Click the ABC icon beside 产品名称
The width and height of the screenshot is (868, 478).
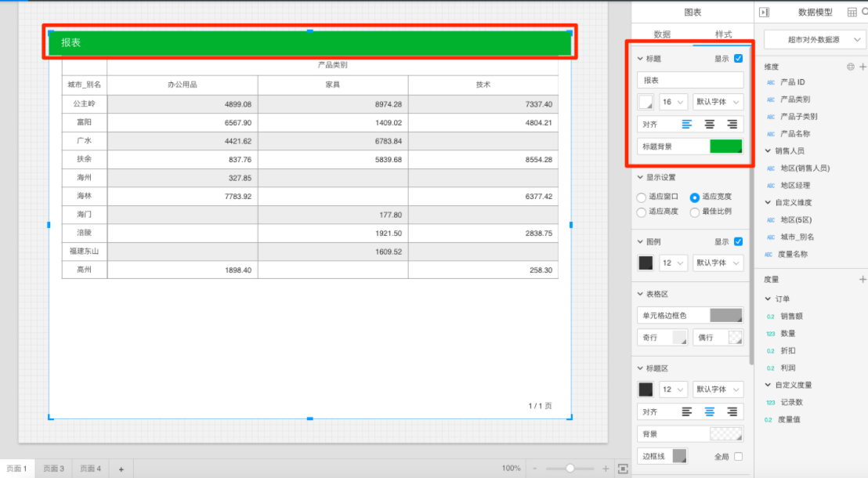771,134
